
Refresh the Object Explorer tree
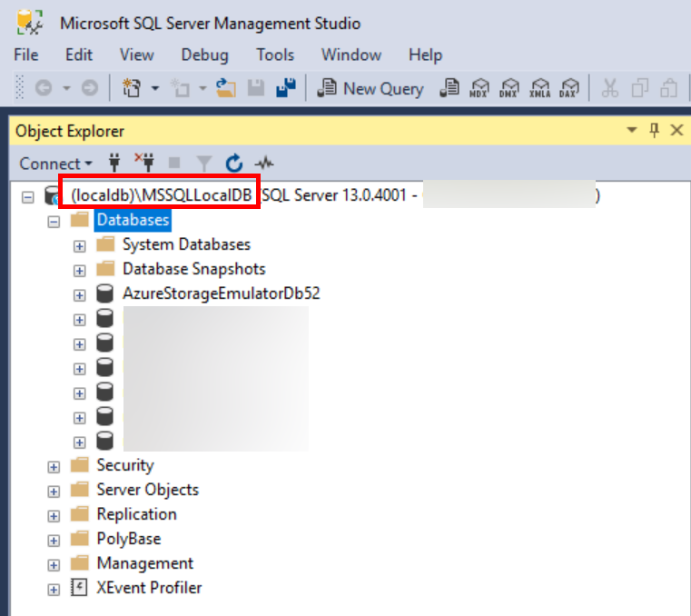(x=234, y=164)
